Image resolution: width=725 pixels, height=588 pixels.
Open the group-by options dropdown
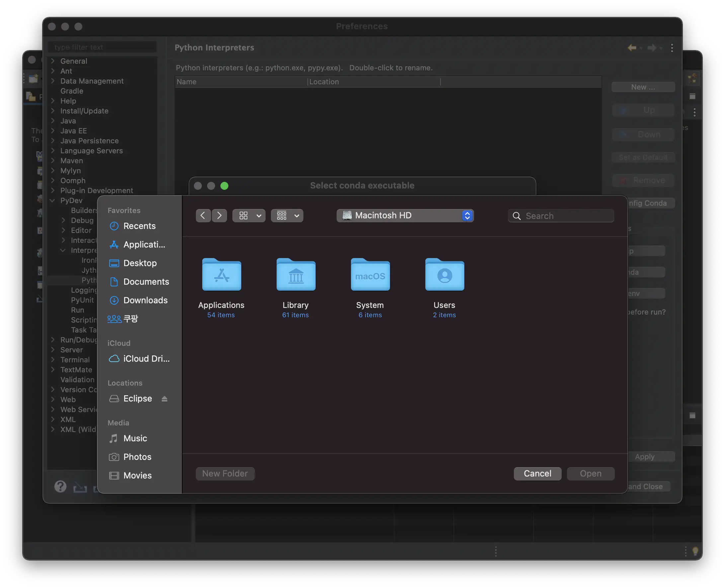(287, 216)
